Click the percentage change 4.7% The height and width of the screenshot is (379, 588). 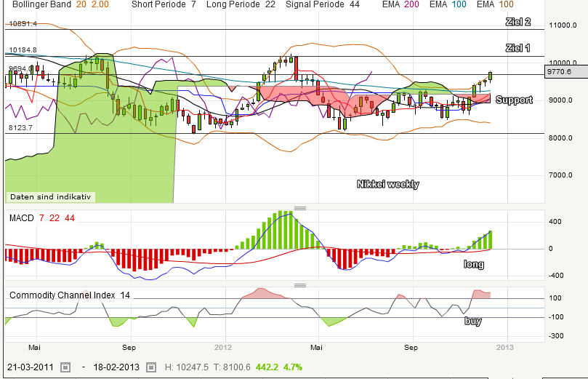293,367
